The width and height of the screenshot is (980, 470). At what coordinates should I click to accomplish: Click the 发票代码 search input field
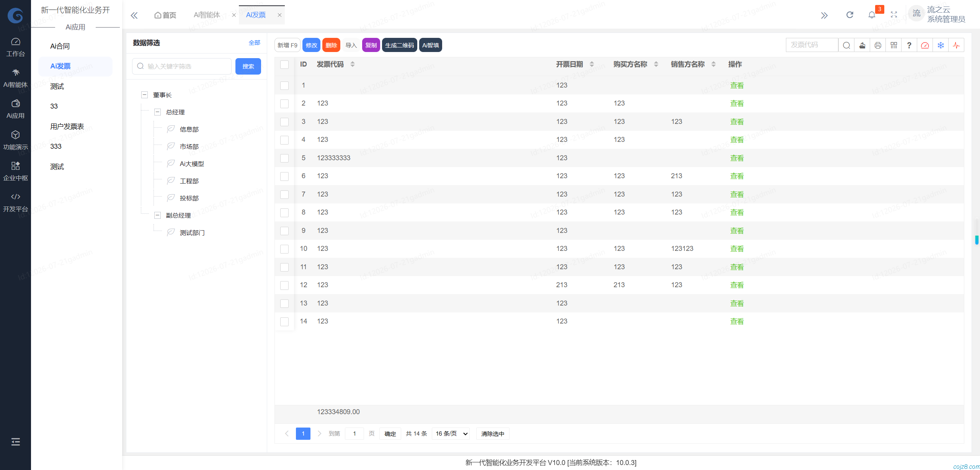[812, 45]
